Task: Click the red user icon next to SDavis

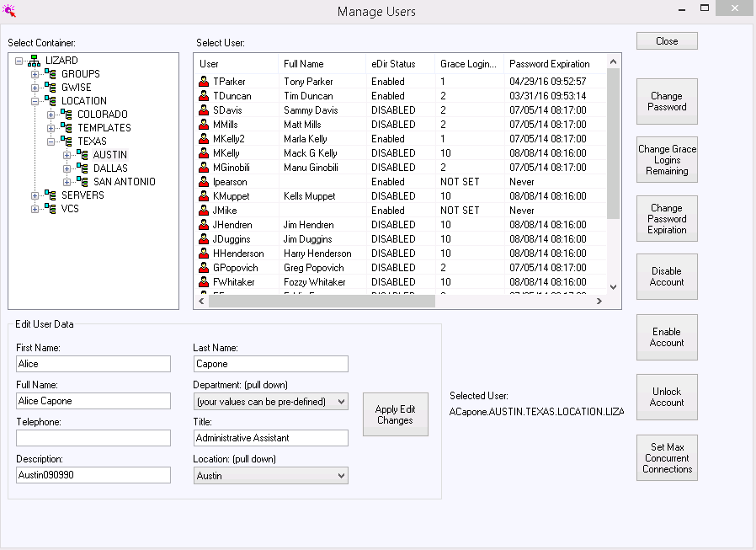Action: click(205, 109)
